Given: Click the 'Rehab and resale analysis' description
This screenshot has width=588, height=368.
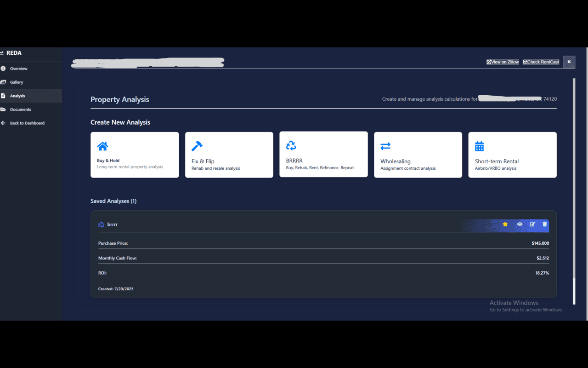Looking at the screenshot, I should click(x=216, y=168).
